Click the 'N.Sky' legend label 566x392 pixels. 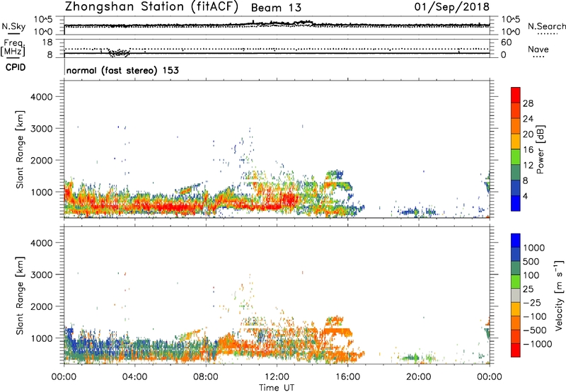pyautogui.click(x=13, y=26)
